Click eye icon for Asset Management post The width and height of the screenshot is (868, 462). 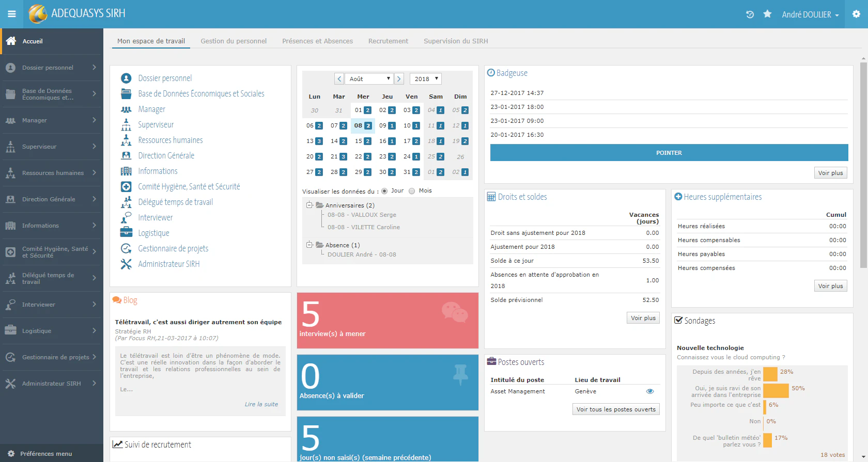650,391
